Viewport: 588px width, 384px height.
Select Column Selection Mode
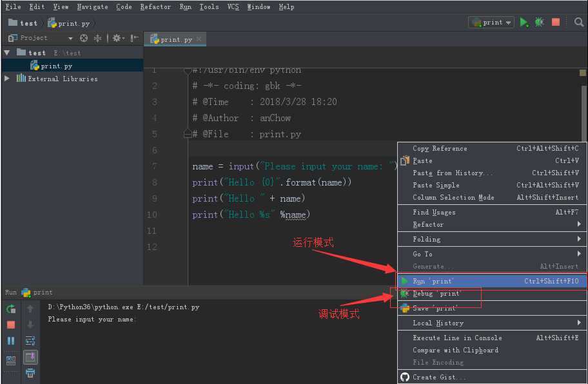(492, 197)
